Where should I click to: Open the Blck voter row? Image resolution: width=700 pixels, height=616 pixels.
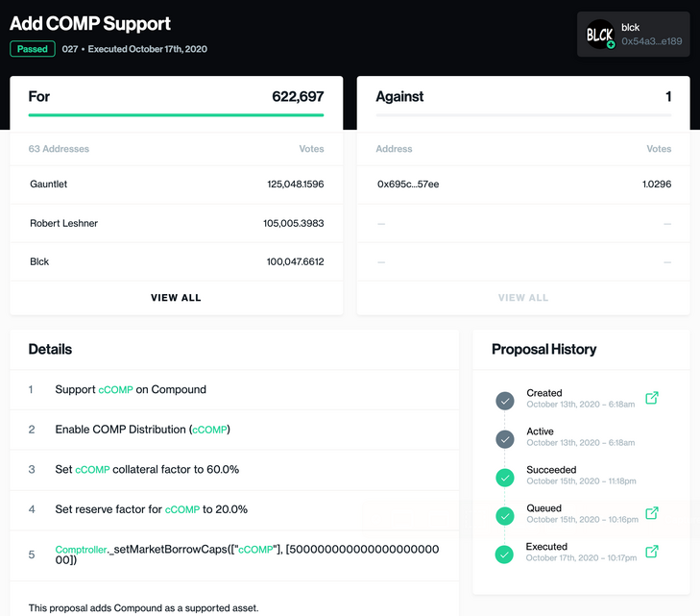click(177, 261)
